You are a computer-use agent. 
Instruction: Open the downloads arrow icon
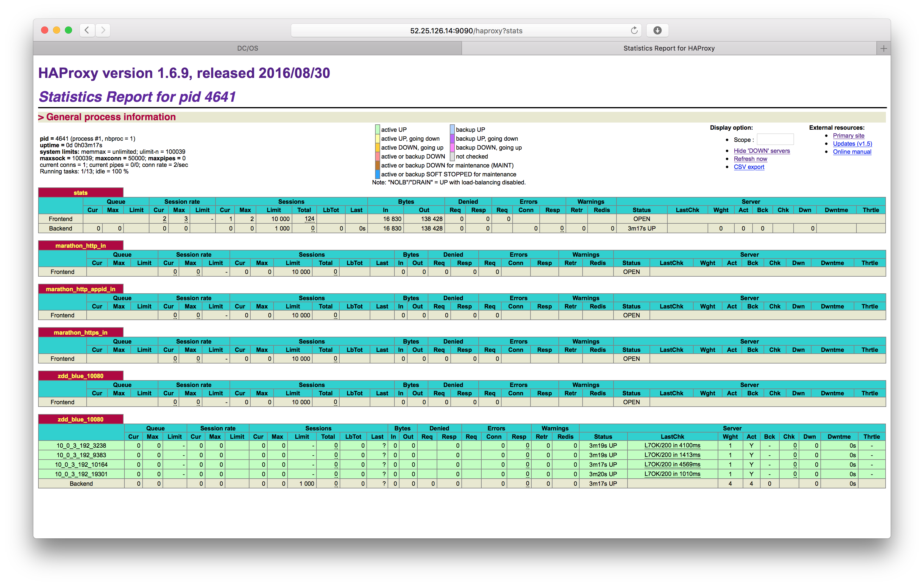[657, 30]
